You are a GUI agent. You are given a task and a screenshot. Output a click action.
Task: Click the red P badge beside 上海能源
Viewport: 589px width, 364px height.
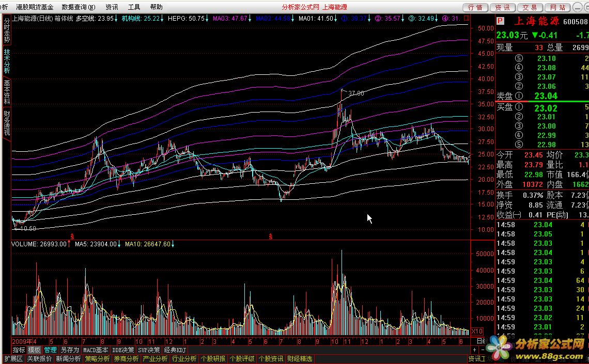500,21
